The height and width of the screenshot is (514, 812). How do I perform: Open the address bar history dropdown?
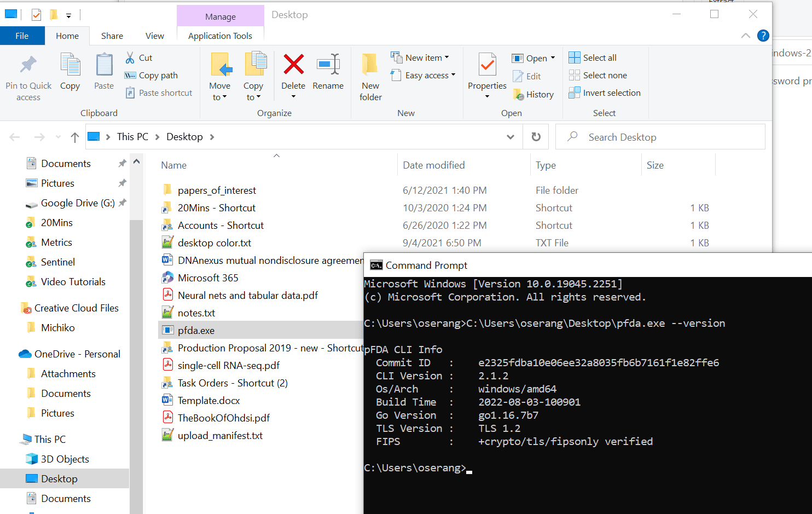(x=511, y=137)
